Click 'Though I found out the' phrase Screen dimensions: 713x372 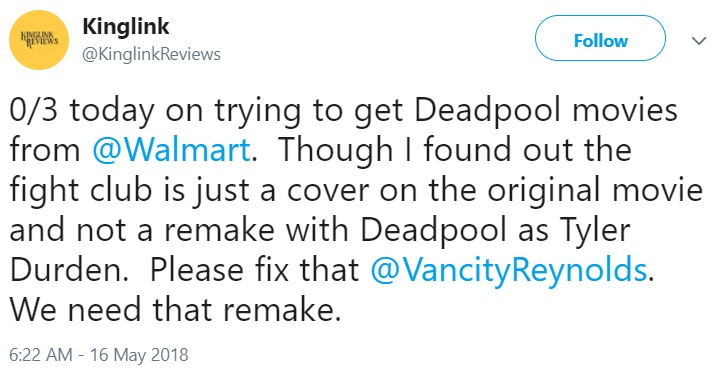pyautogui.click(x=454, y=150)
